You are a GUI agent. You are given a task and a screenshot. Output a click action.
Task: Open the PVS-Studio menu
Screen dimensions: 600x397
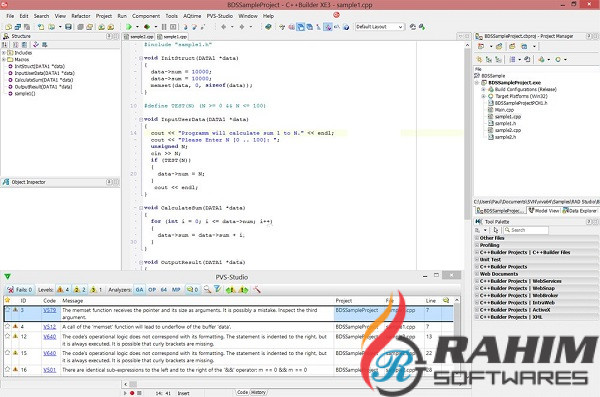click(x=220, y=16)
